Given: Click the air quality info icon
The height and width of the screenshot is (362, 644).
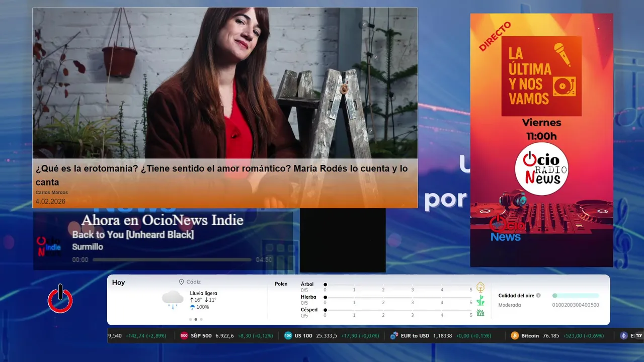Looking at the screenshot, I should point(538,296).
